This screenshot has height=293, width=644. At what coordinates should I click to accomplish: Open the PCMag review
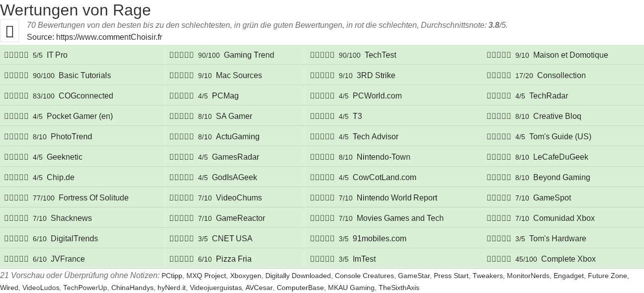tap(225, 96)
